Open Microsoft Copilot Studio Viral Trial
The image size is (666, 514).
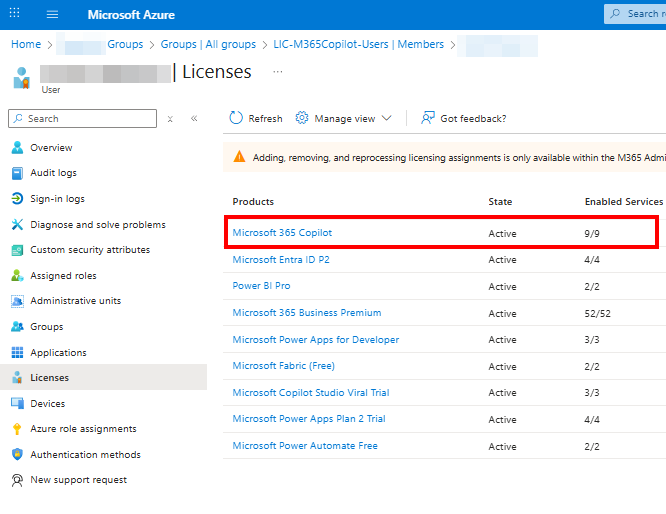310,393
